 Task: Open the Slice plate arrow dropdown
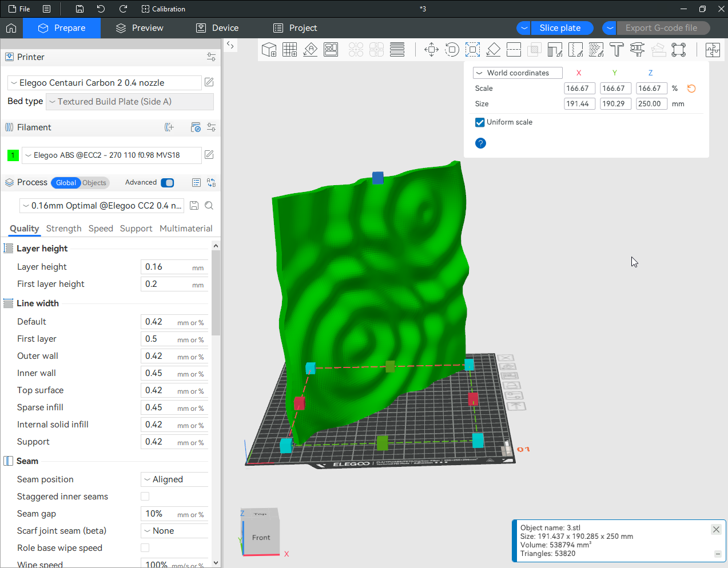524,28
